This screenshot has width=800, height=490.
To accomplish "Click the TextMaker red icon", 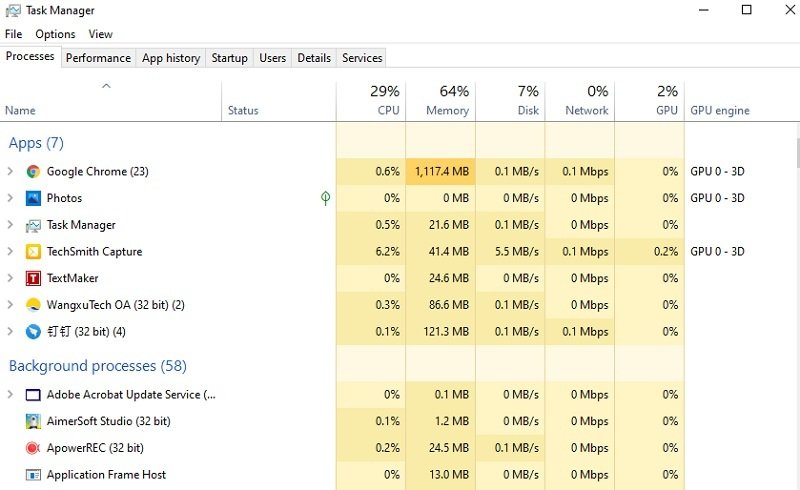I will pyautogui.click(x=33, y=278).
